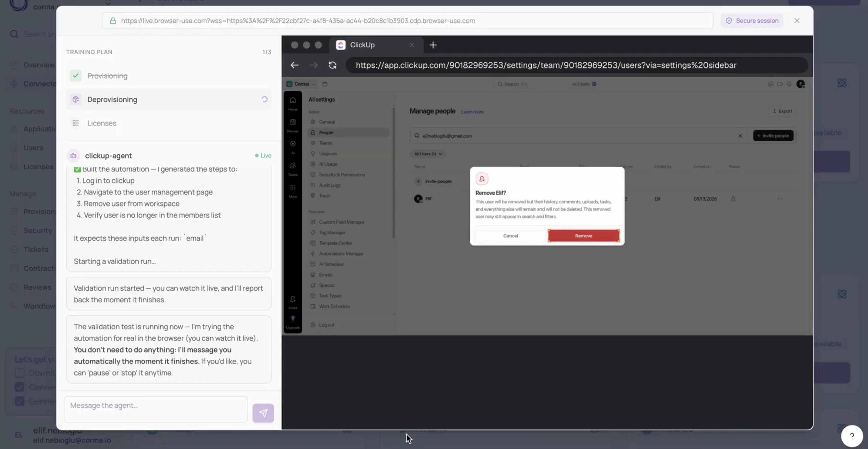868x449 pixels.
Task: Cancel the Remove Elif dialog
Action: tap(511, 236)
